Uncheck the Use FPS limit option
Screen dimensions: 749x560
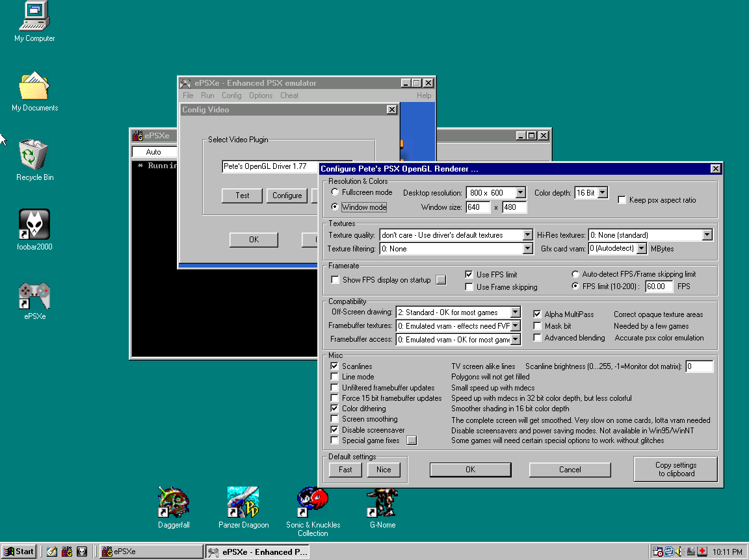(469, 274)
